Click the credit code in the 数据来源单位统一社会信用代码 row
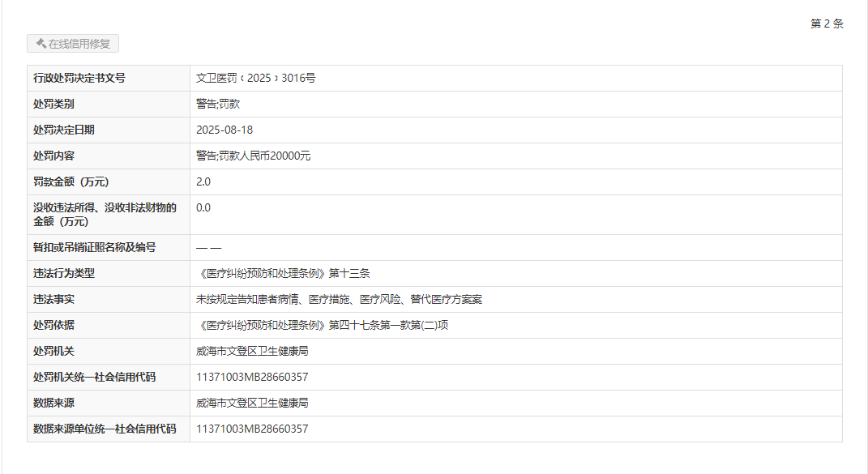The image size is (868, 474). click(x=252, y=429)
